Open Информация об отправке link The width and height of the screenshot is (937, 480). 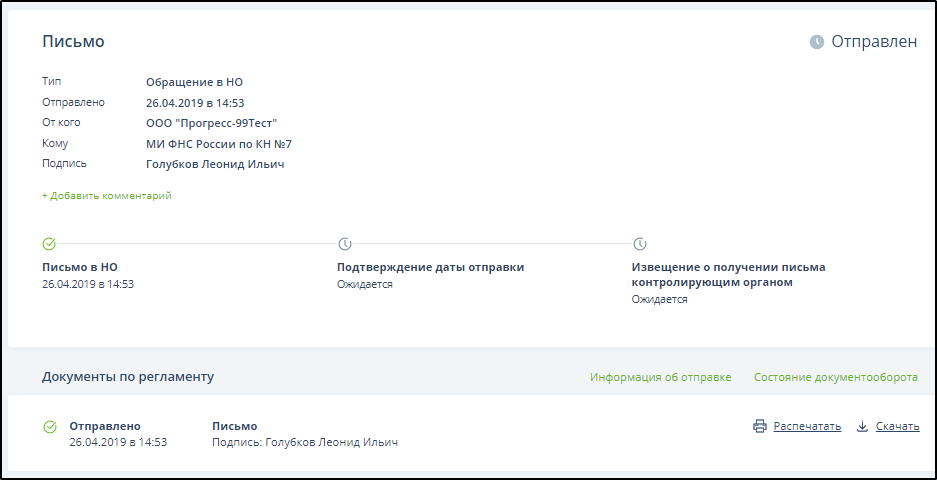(660, 377)
